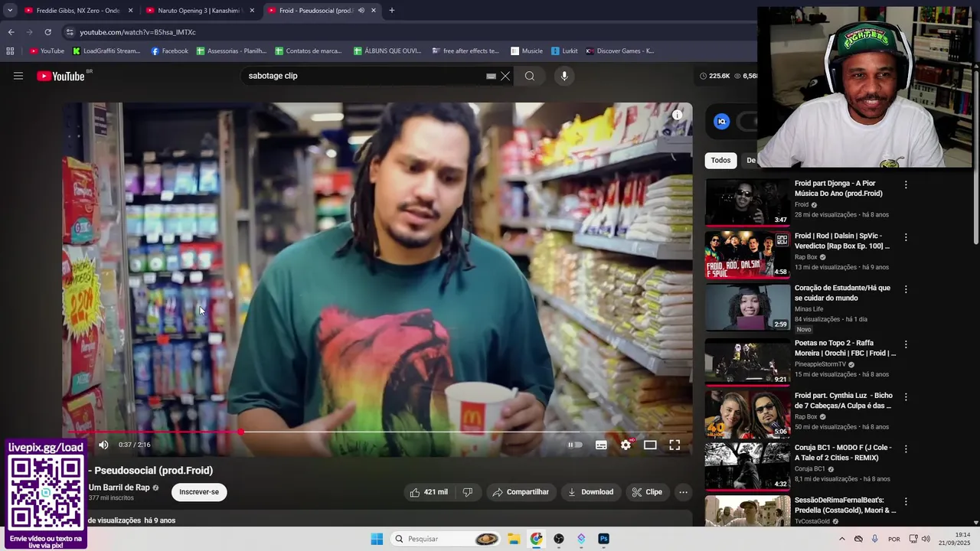Image resolution: width=980 pixels, height=551 pixels.
Task: Open Um Barril de Rap channel
Action: pos(119,487)
